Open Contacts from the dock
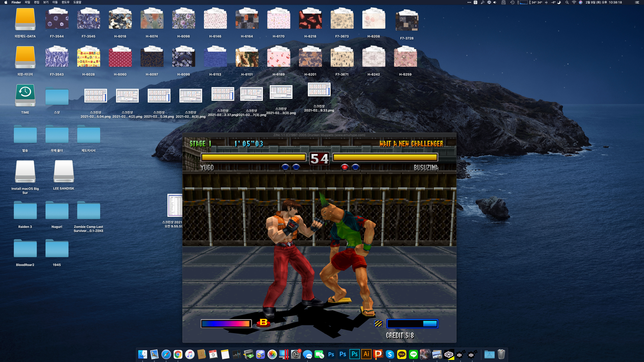This screenshot has width=644, height=362. pyautogui.click(x=201, y=354)
